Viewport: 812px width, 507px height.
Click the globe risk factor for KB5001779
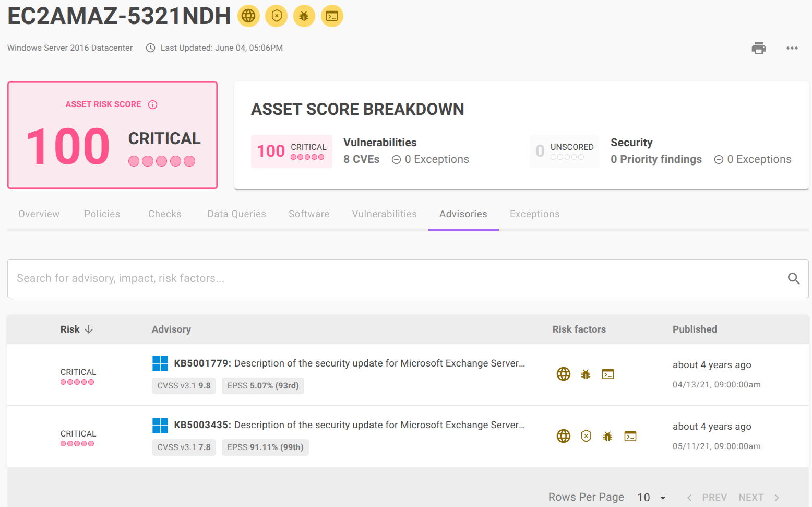point(563,374)
